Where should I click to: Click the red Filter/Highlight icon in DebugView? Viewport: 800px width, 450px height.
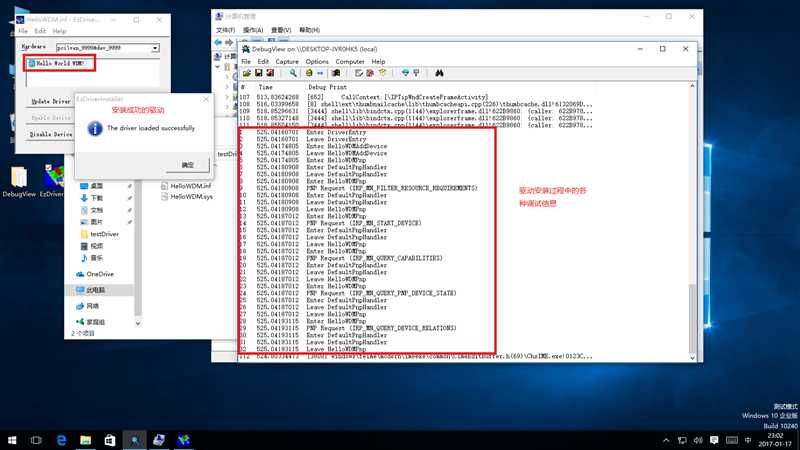[370, 73]
